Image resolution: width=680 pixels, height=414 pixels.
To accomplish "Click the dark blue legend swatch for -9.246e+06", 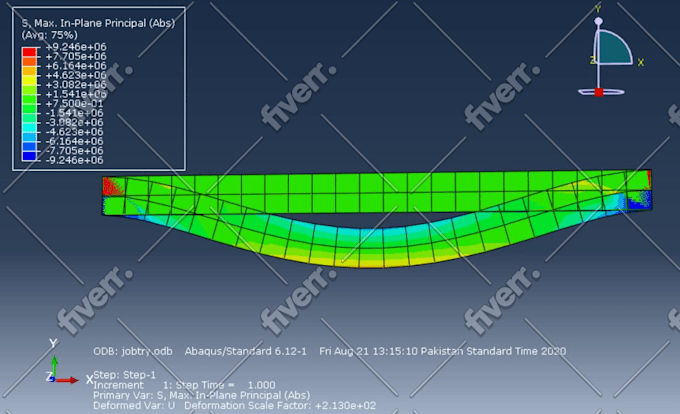I will [29, 156].
